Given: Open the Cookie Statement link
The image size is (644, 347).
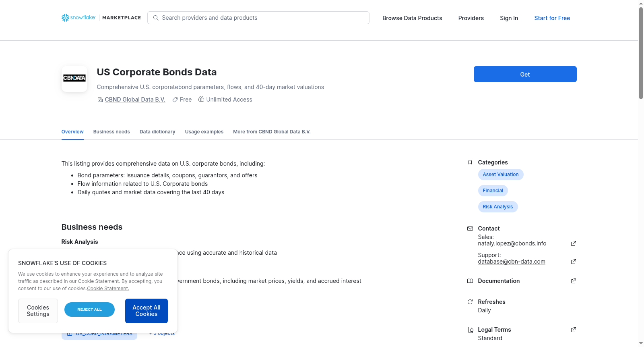Looking at the screenshot, I should click(x=108, y=289).
